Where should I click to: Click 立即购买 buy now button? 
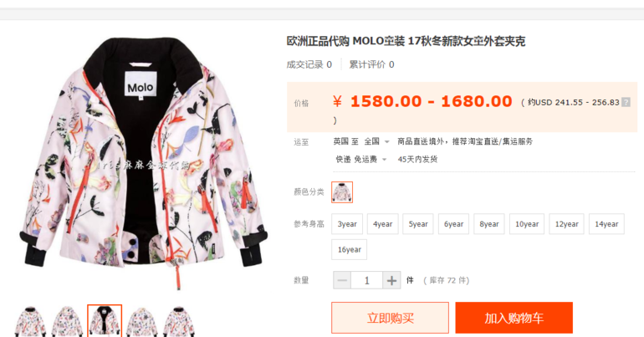(x=391, y=318)
